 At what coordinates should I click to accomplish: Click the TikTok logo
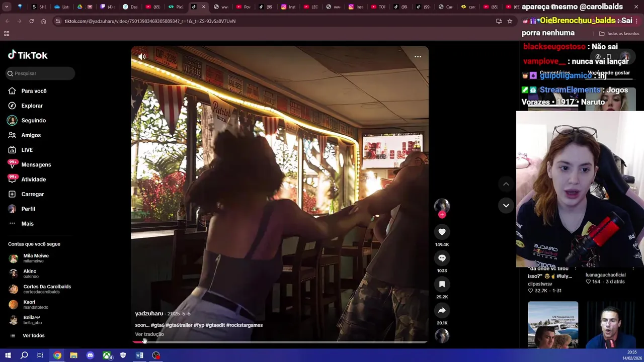[28, 55]
